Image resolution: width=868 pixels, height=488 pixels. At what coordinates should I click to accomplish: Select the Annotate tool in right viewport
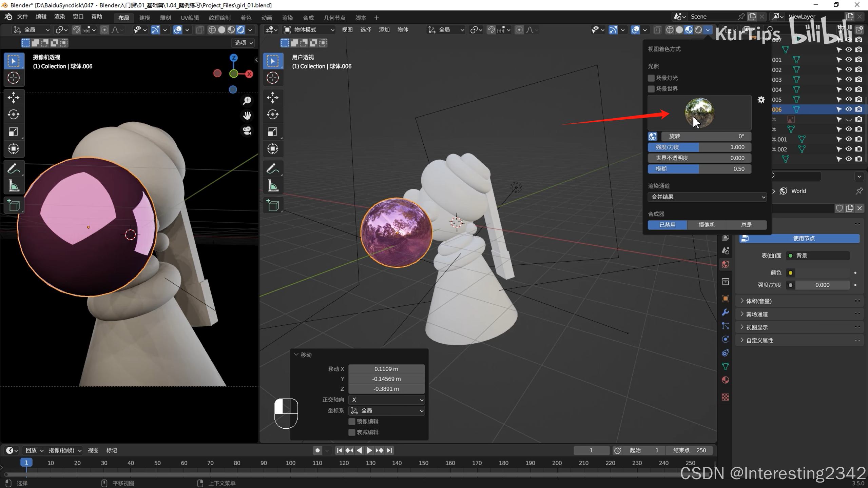coord(273,168)
